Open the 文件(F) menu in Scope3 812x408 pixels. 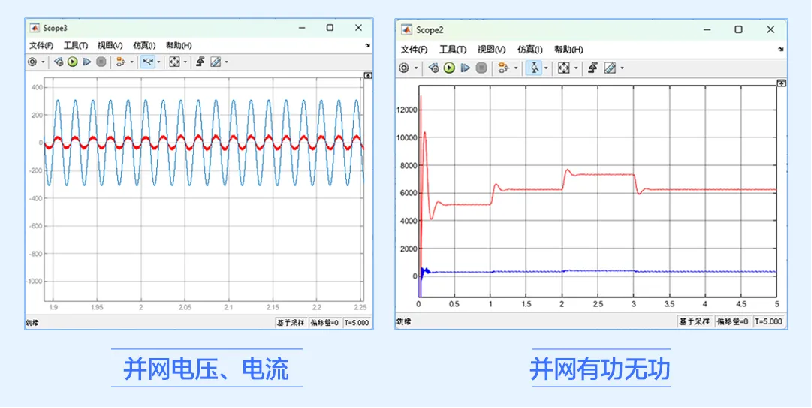point(41,45)
